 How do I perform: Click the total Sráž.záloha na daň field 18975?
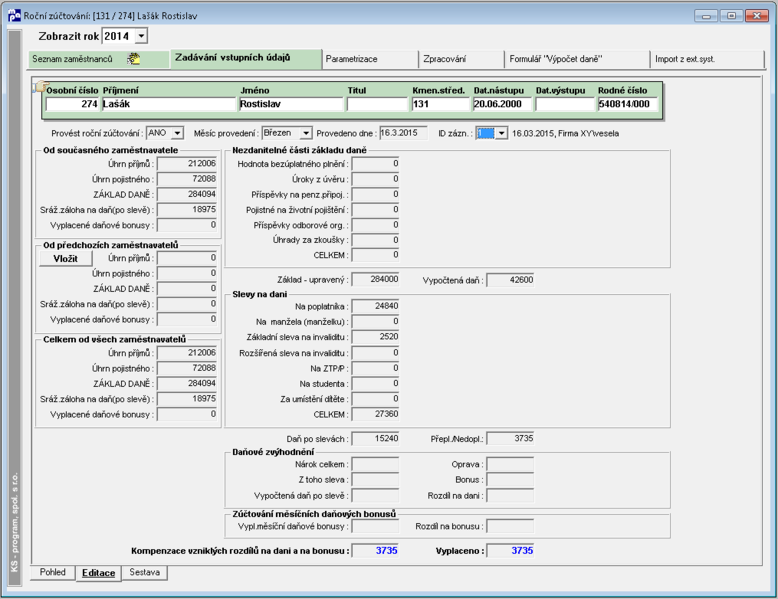187,399
